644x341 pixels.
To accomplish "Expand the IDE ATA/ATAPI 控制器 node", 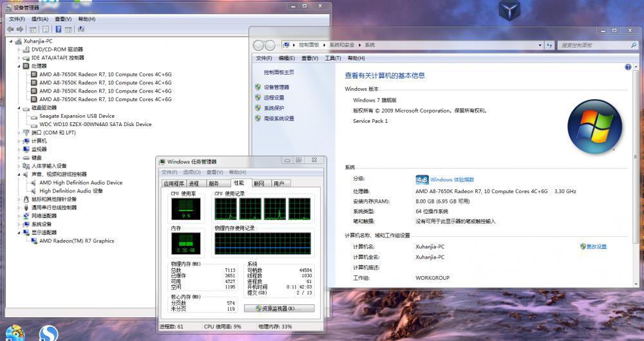I will 19,58.
